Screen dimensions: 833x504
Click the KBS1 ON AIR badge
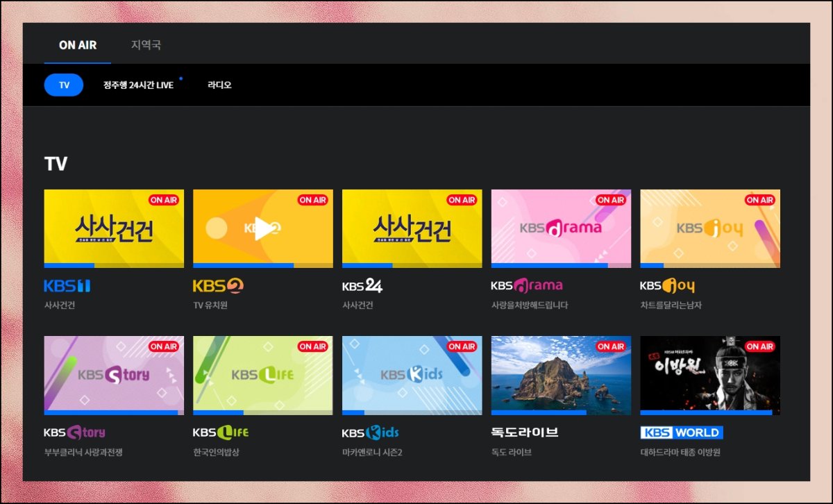[x=164, y=200]
